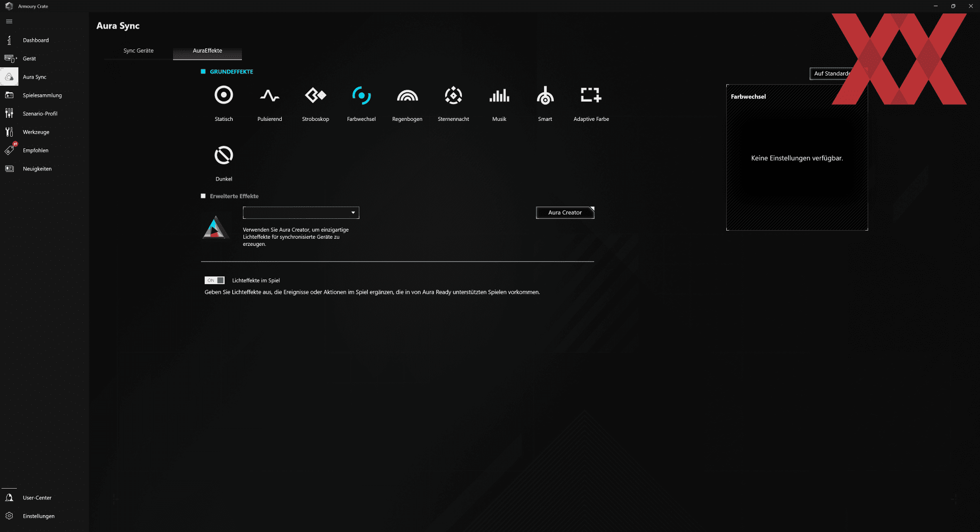Open Spielesammlung sidebar icon
Image resolution: width=980 pixels, height=532 pixels.
pyautogui.click(x=9, y=95)
